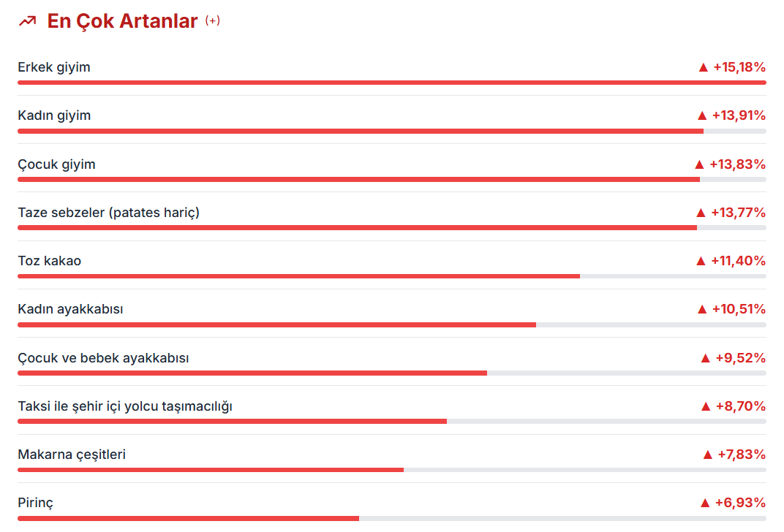Click the Çocuk giyim progress bar
Image resolution: width=784 pixels, height=532 pixels.
358,179
